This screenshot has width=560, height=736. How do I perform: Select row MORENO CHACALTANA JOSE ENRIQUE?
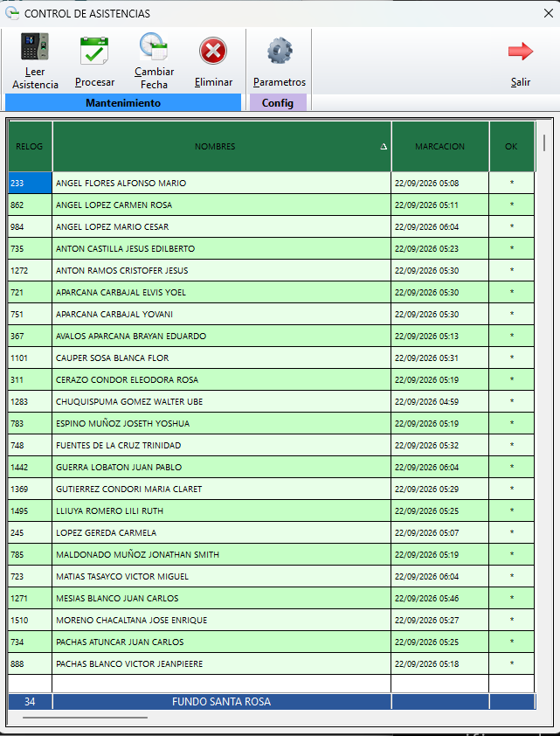[x=271, y=620]
